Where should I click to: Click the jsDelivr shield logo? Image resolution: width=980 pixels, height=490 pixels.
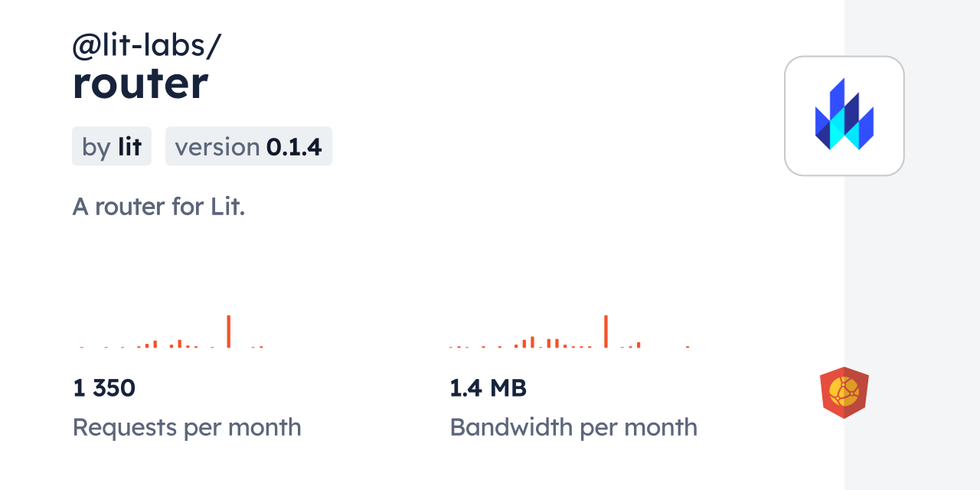[x=844, y=393]
